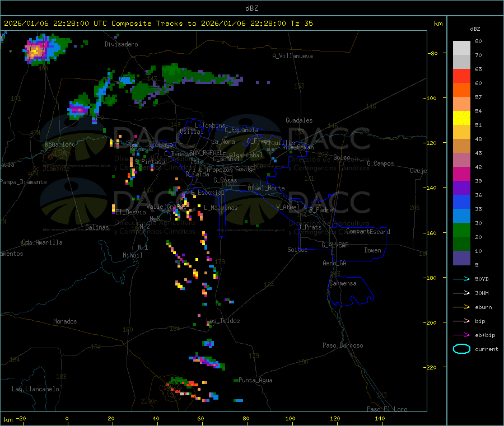
Task: Click the 'dBZ' title in top bar
Action: [251, 8]
